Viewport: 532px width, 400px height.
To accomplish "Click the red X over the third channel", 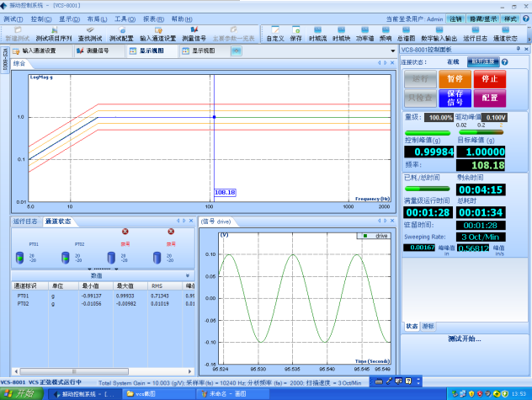I will pos(125,232).
